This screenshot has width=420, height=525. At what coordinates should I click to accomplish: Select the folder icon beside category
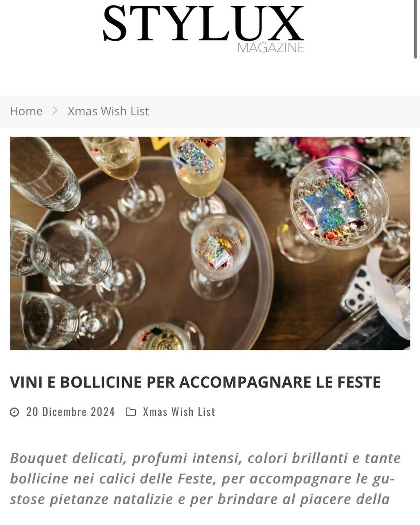click(131, 412)
